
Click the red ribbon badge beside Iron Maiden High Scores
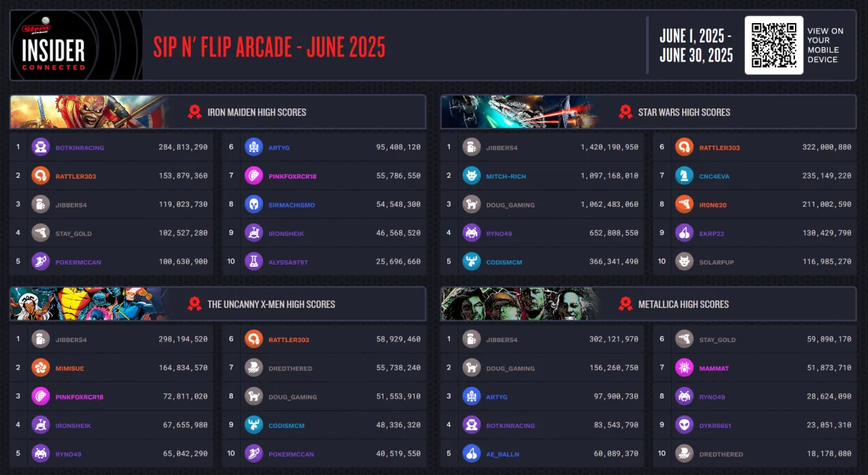point(195,112)
